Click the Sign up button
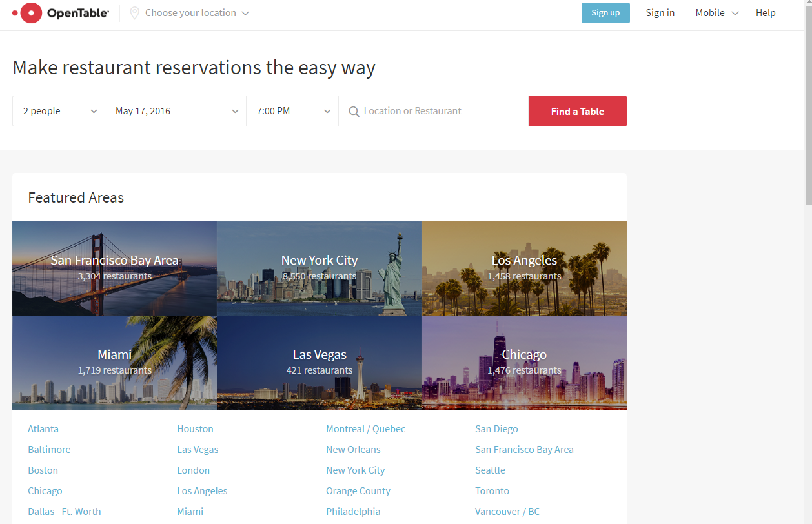Screen dimensions: 812x524 (x=605, y=13)
